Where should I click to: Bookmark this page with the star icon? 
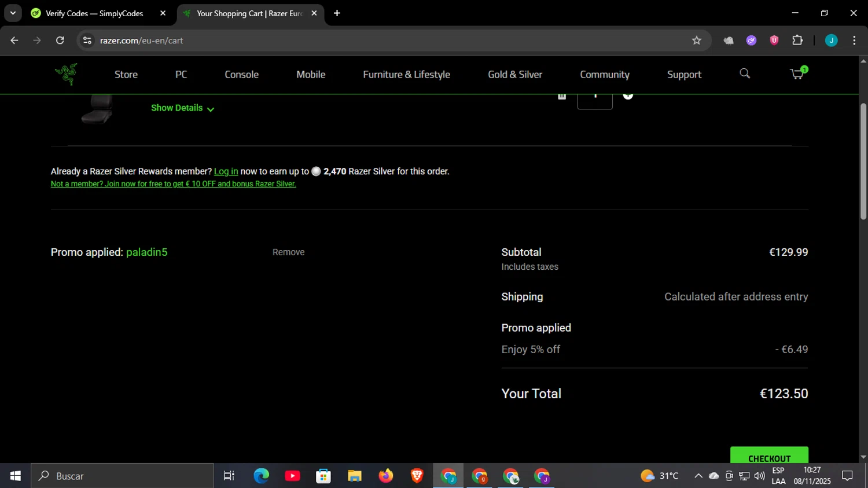[x=697, y=41]
